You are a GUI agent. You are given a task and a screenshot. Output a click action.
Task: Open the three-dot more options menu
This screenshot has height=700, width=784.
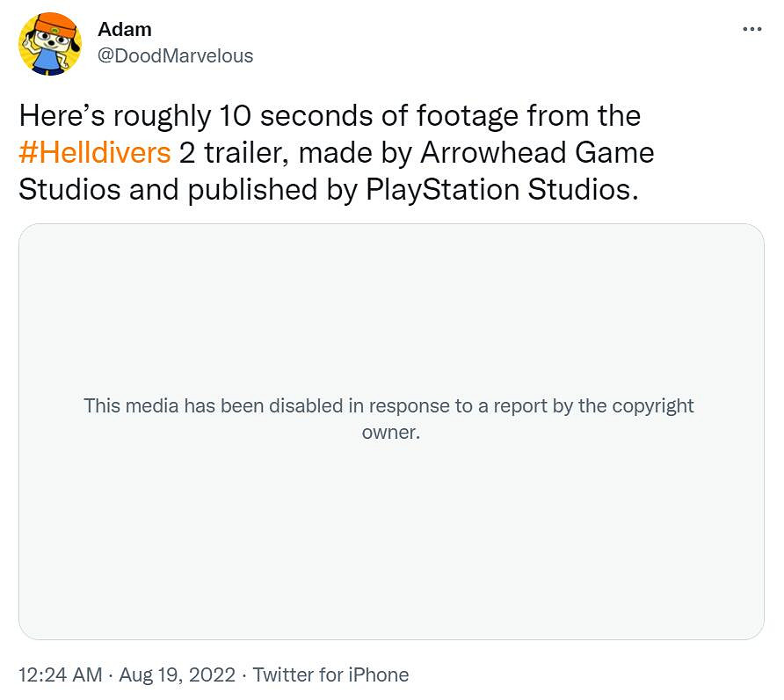(752, 29)
